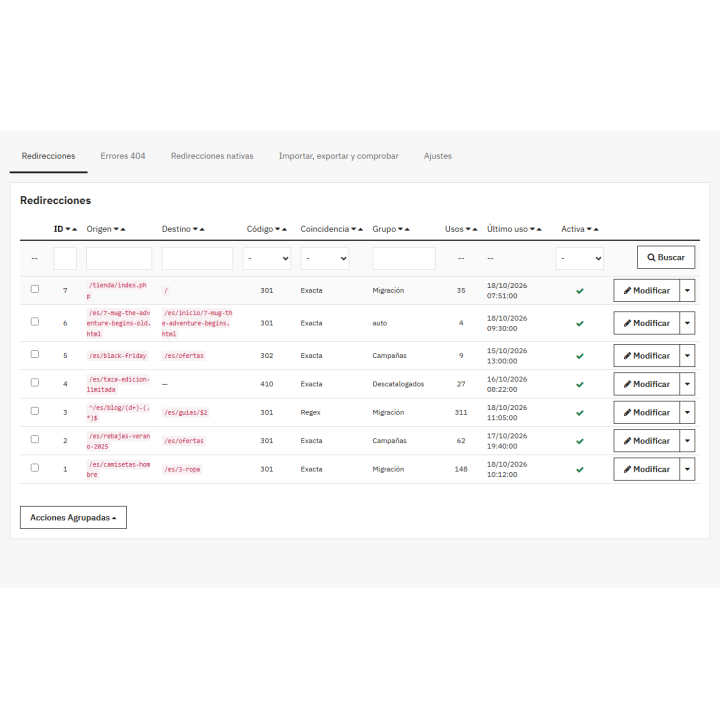Sort Usos column descending arrow
This screenshot has height=720, width=720.
point(468,229)
